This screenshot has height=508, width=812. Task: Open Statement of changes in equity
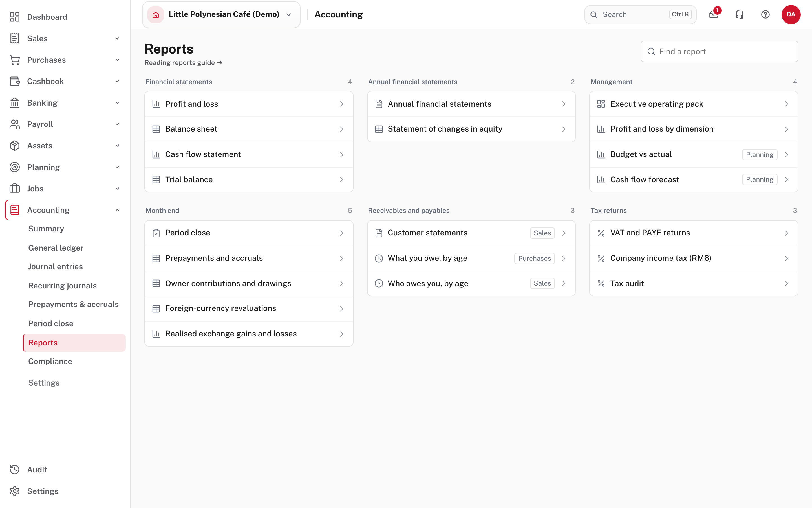point(471,129)
